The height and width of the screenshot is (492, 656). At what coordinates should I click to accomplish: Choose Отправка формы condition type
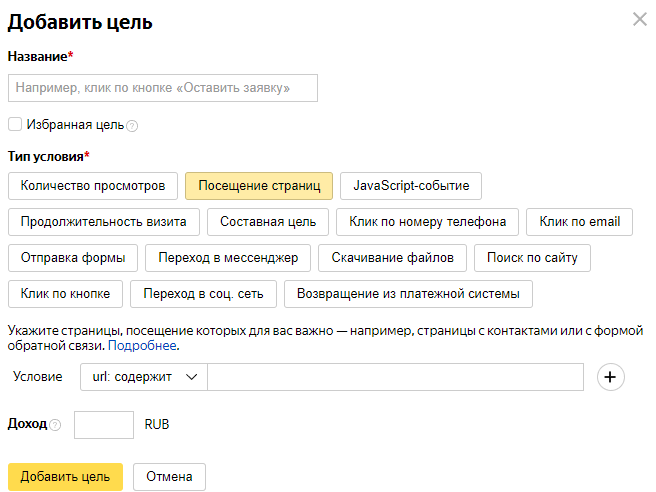pos(73,258)
